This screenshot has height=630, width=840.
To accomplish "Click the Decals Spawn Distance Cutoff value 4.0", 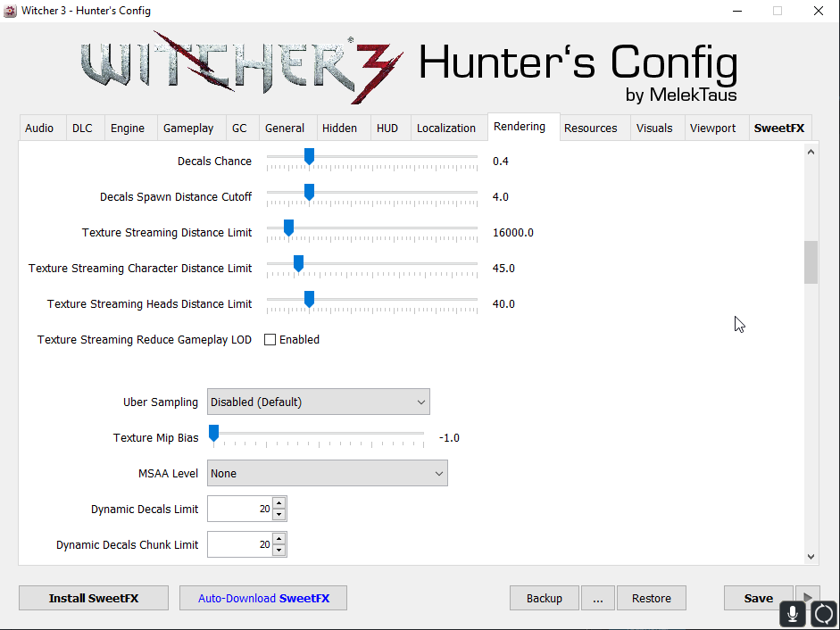I will click(x=501, y=197).
